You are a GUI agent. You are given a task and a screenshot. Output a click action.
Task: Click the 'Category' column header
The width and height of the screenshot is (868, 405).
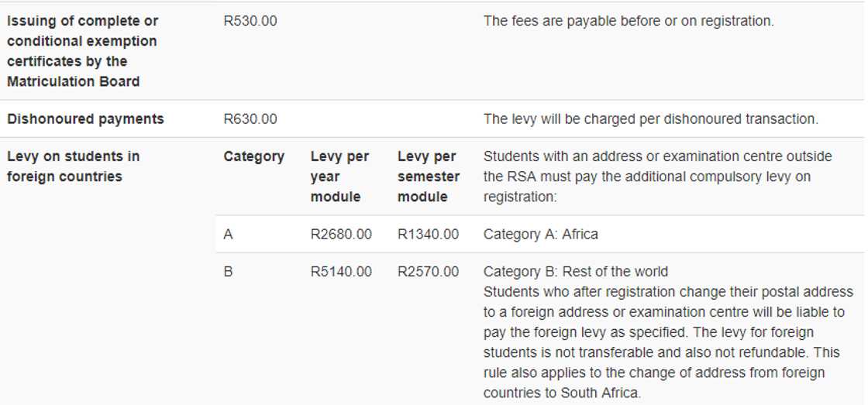[253, 156]
